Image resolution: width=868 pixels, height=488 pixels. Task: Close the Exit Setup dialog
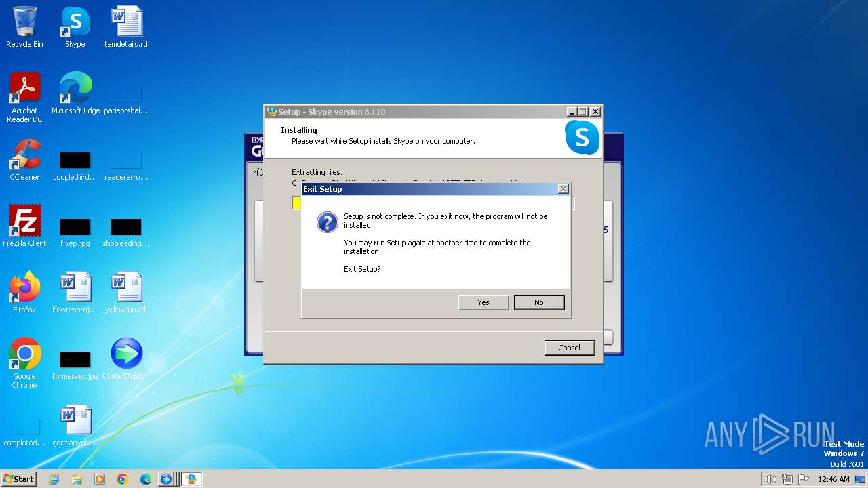(563, 189)
